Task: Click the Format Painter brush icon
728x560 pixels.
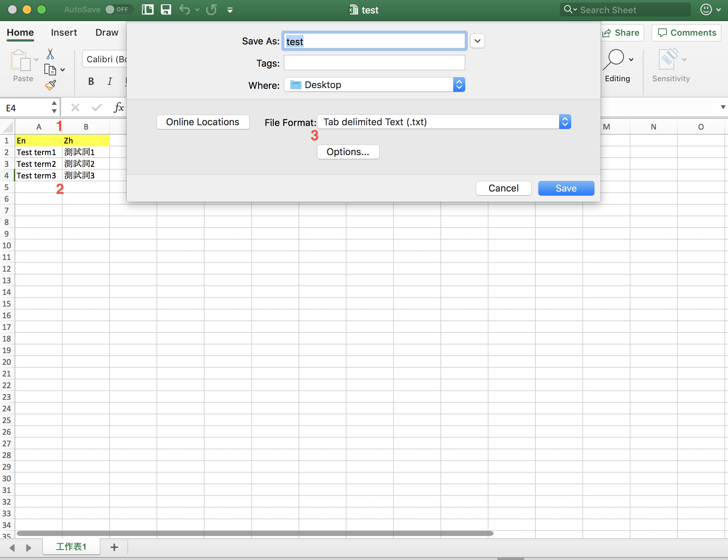Action: point(50,85)
